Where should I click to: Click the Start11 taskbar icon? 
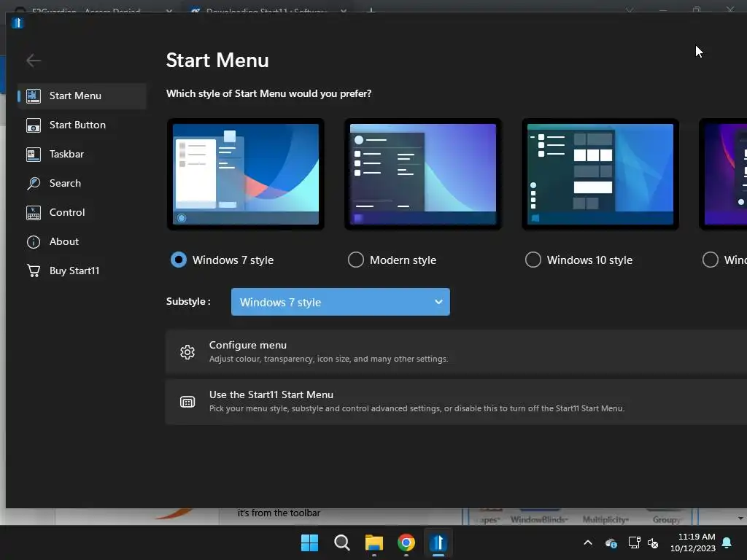[438, 542]
